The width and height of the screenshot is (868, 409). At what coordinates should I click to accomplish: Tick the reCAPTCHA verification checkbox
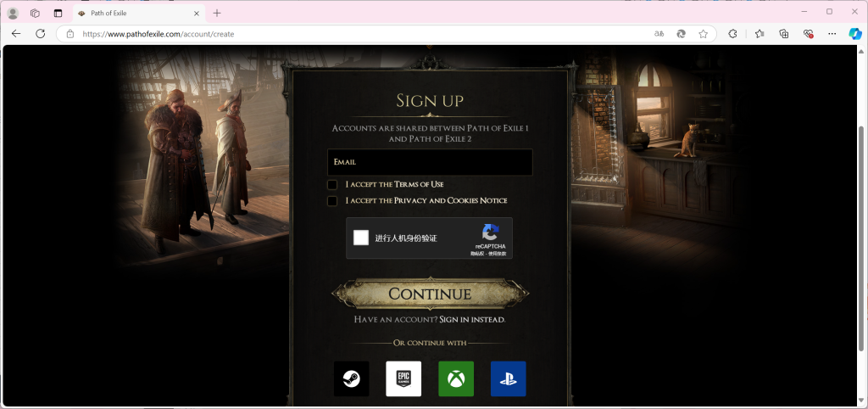pyautogui.click(x=361, y=238)
